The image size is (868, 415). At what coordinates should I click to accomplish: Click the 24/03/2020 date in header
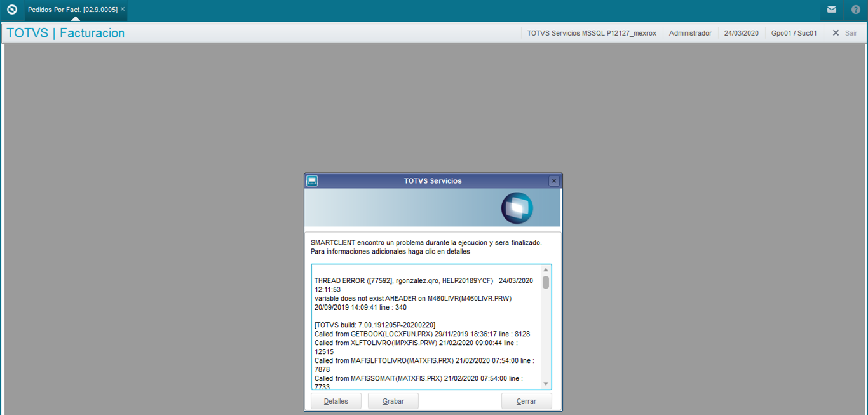741,33
